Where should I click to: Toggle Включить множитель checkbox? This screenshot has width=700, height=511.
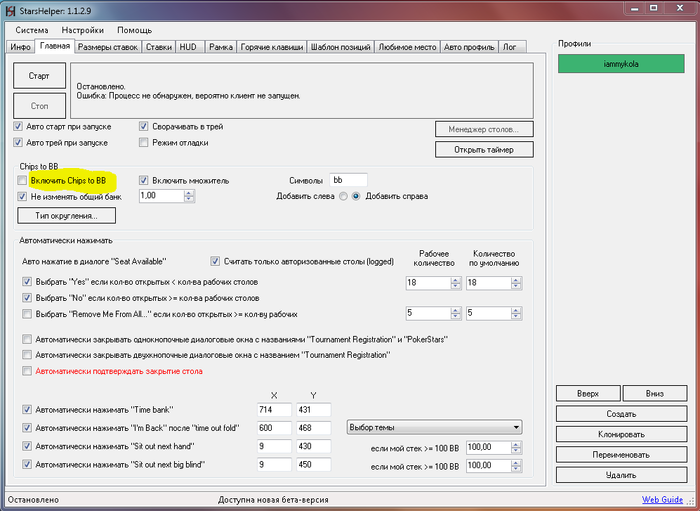tap(143, 180)
